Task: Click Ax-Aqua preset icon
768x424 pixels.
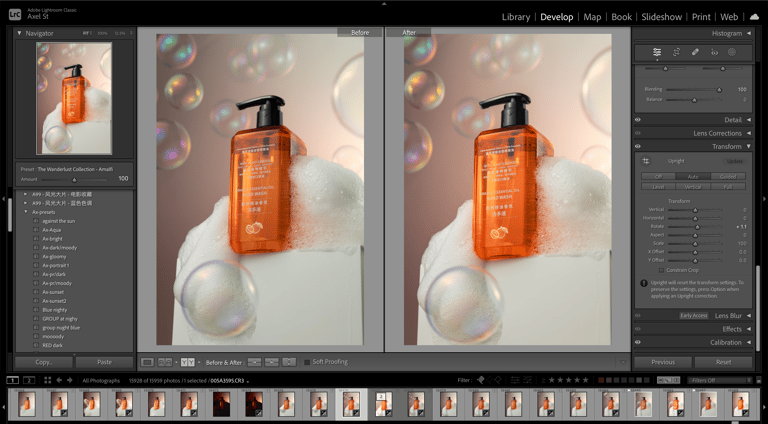Action: (36, 230)
